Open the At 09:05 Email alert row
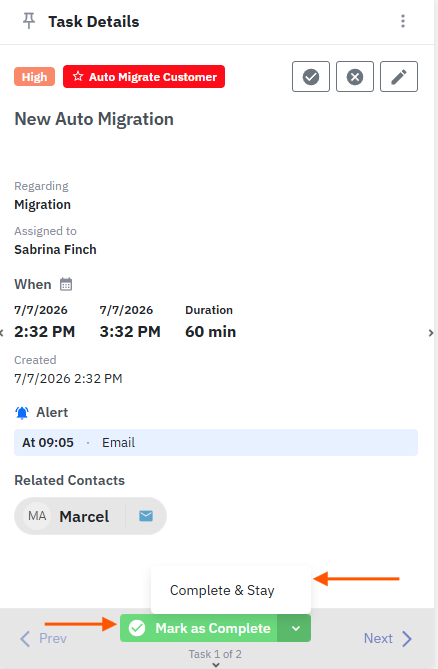Image resolution: width=438 pixels, height=669 pixels. [x=216, y=442]
